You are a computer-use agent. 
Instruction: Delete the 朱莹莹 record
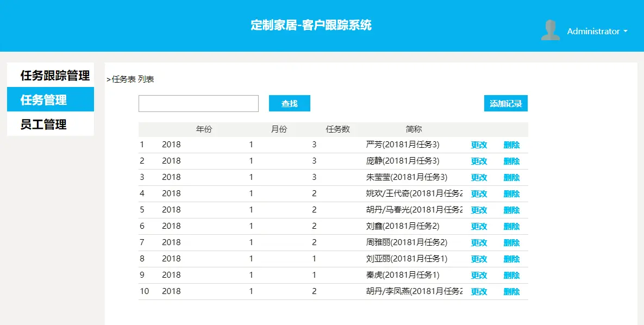click(x=512, y=178)
